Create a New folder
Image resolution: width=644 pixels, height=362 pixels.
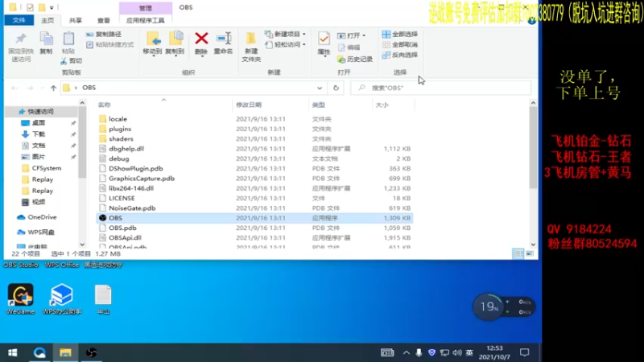(x=251, y=47)
